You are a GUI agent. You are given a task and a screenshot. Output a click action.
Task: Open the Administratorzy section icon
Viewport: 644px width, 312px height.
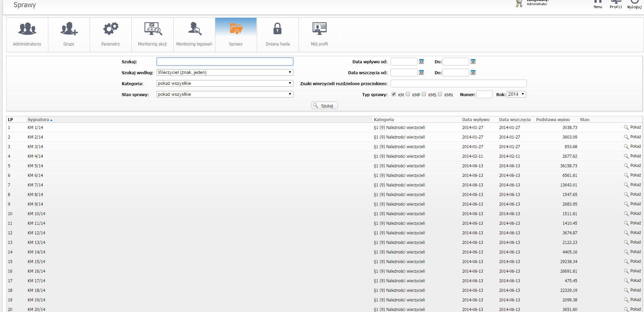tap(27, 29)
